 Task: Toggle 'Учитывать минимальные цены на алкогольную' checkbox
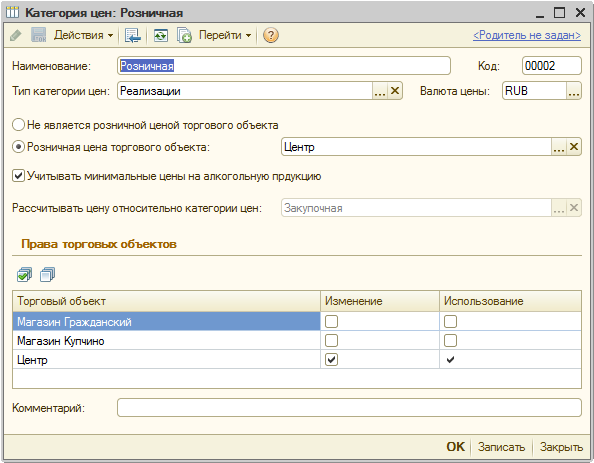[19, 176]
